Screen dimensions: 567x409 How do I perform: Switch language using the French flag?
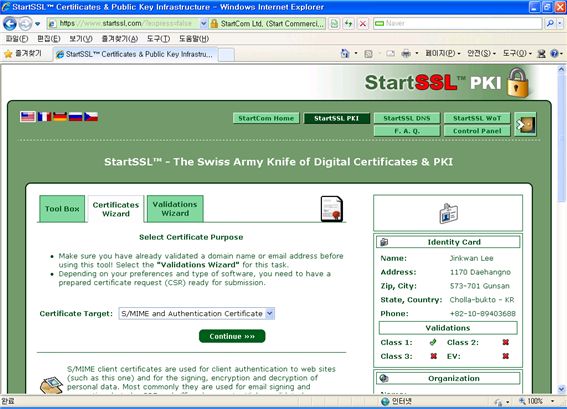[44, 117]
